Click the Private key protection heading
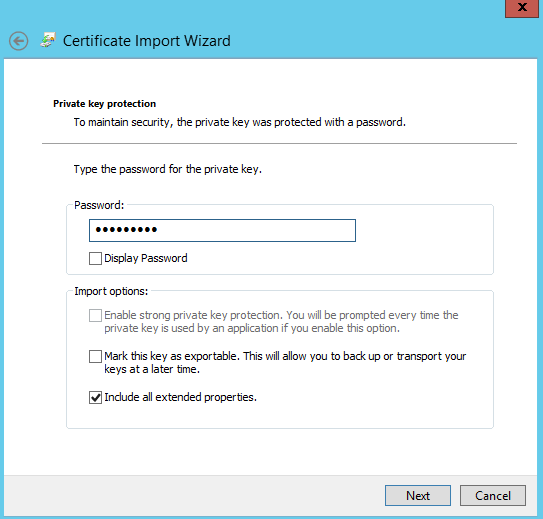The image size is (543, 519). 105,104
